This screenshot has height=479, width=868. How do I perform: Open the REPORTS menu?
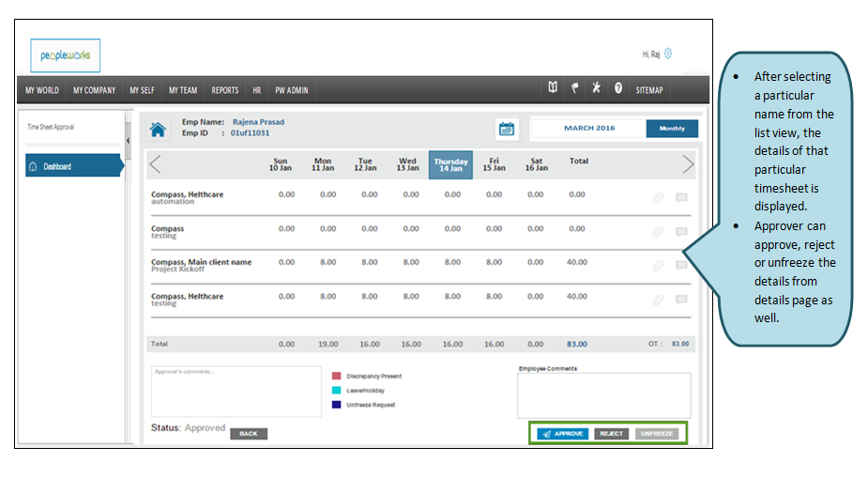pyautogui.click(x=225, y=90)
